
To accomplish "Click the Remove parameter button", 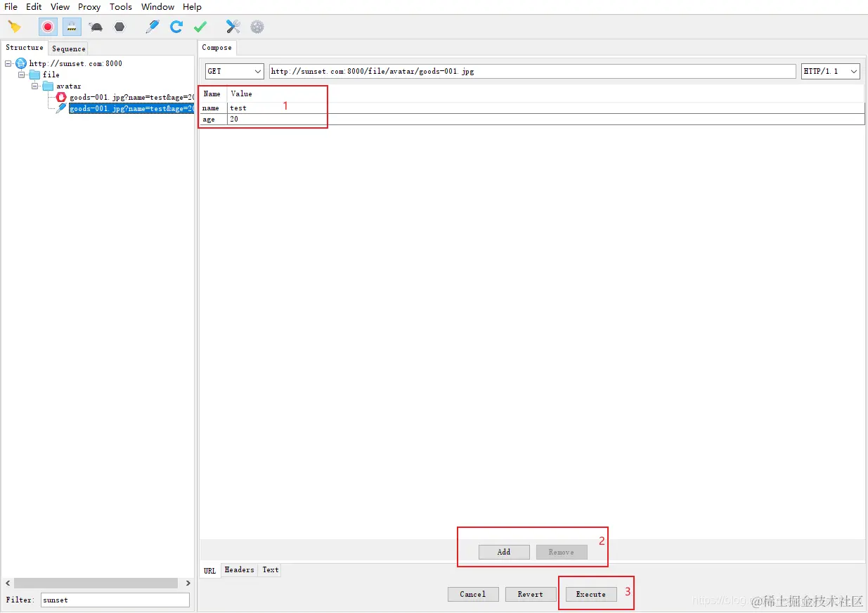I will pos(562,552).
